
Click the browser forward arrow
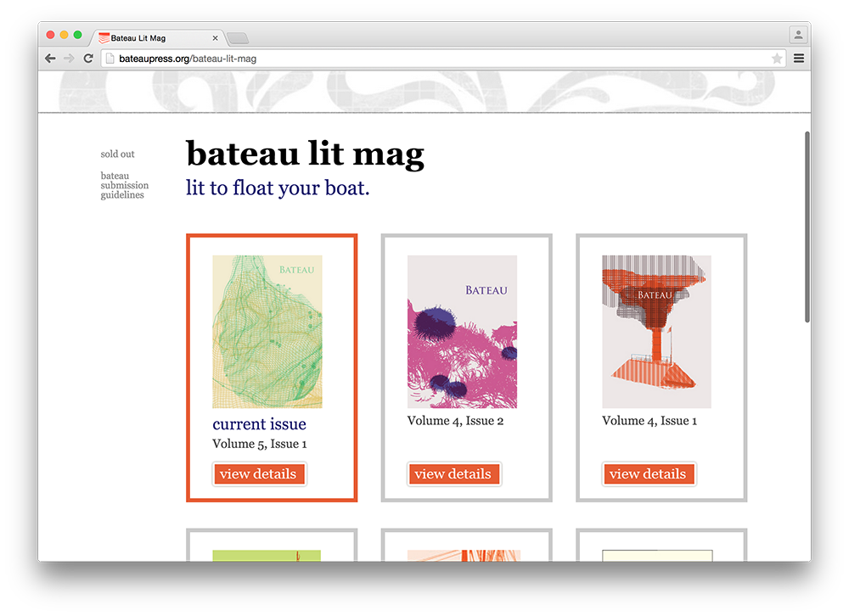point(69,59)
